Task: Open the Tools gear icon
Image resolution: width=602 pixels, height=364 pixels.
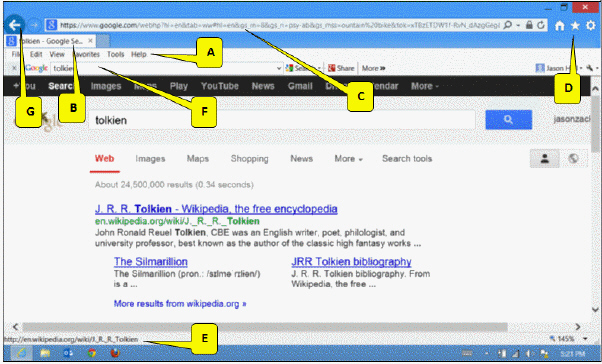Action: [x=590, y=26]
